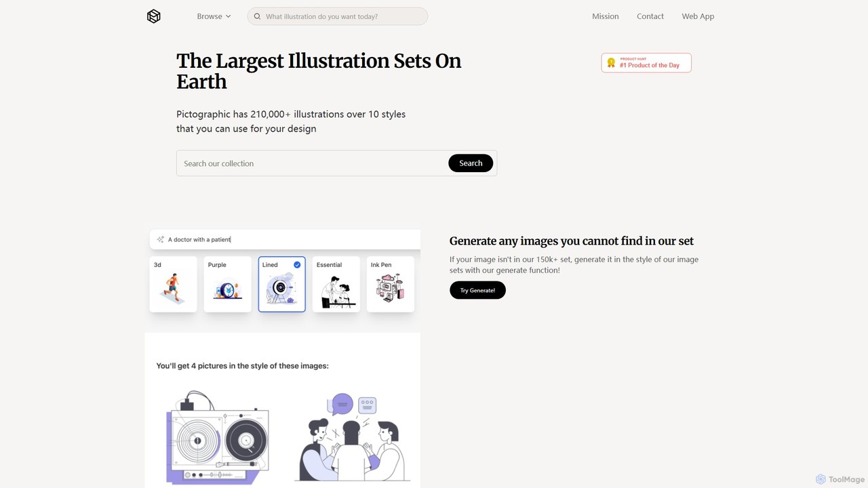Go to the Web App
This screenshot has width=868, height=488.
pyautogui.click(x=698, y=16)
